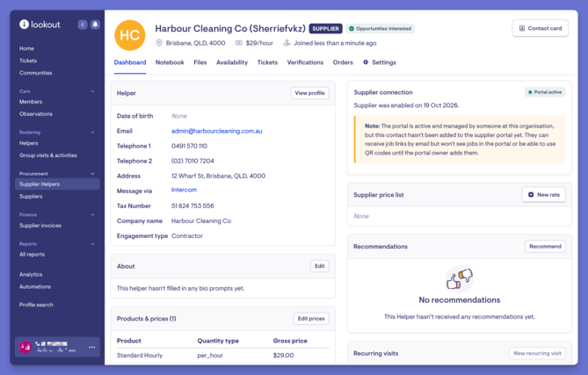Click tax number 51 824 753 556
The height and width of the screenshot is (375, 588).
[192, 206]
